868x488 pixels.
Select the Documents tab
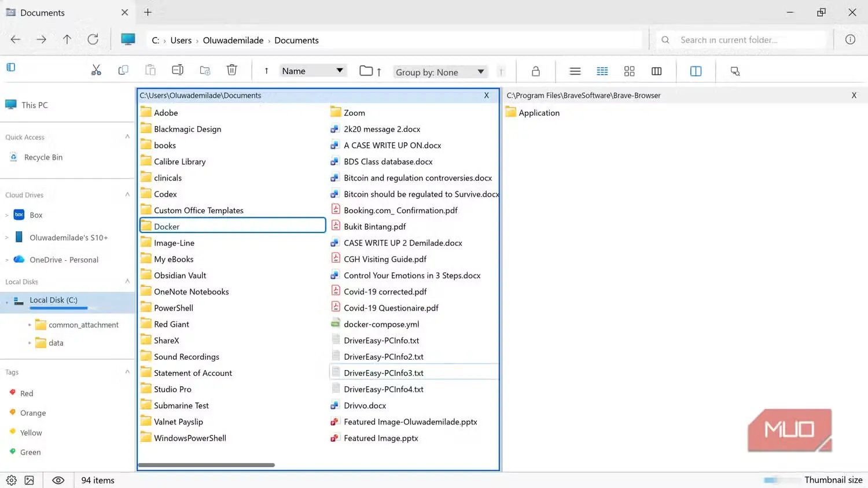[67, 12]
